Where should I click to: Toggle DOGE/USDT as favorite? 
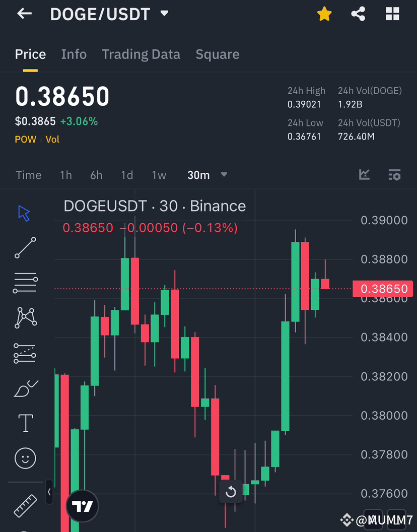pos(324,14)
